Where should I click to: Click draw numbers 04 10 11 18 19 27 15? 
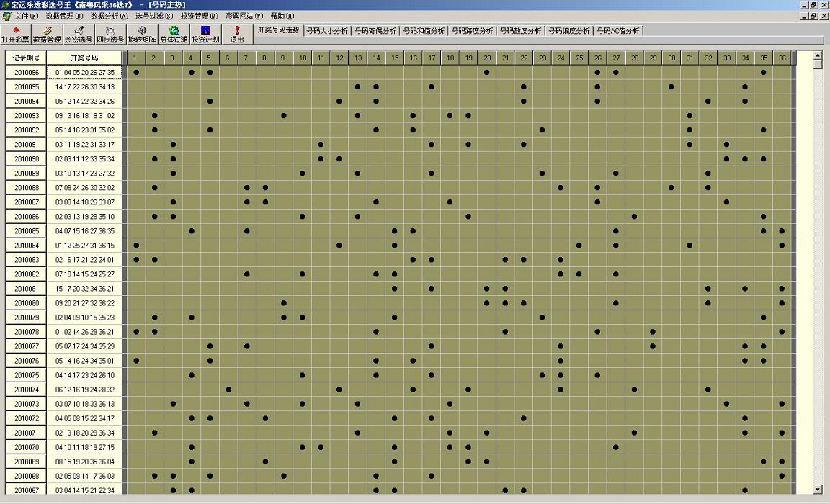(x=84, y=447)
